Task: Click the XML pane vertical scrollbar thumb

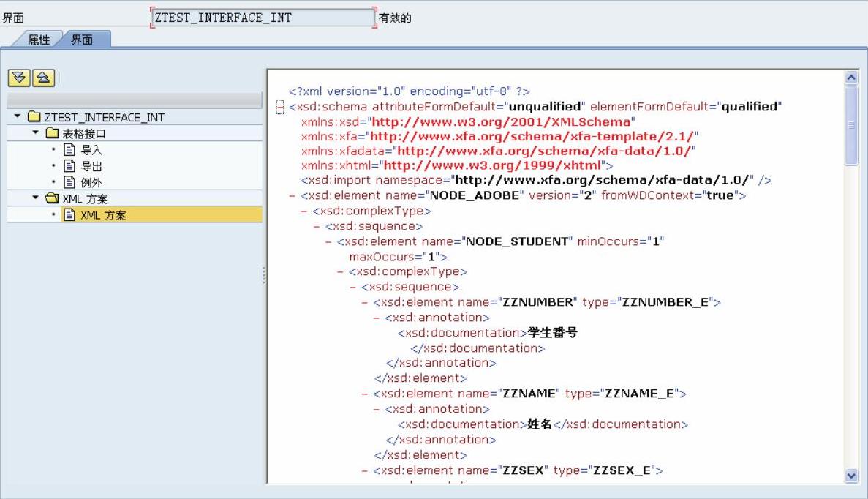Action: [851, 125]
